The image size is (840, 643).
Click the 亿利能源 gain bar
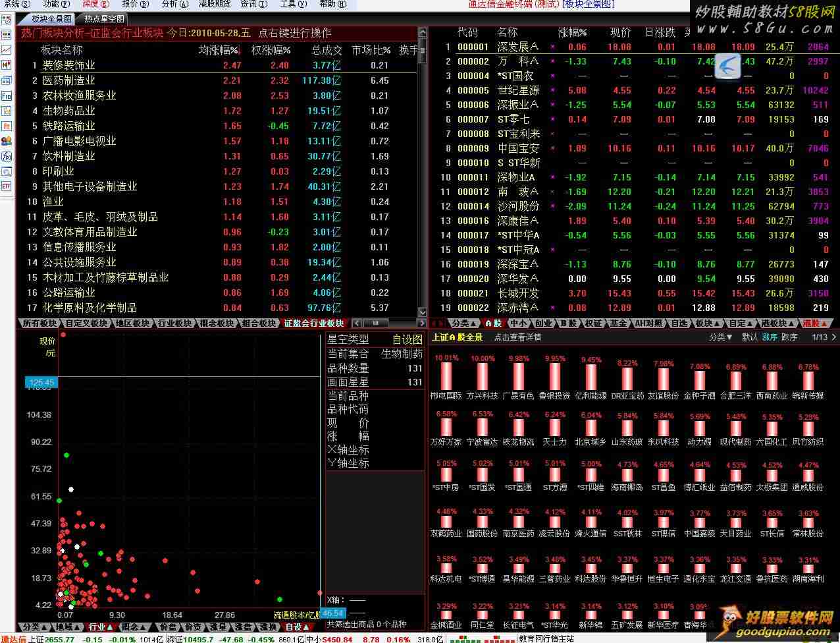[x=591, y=377]
